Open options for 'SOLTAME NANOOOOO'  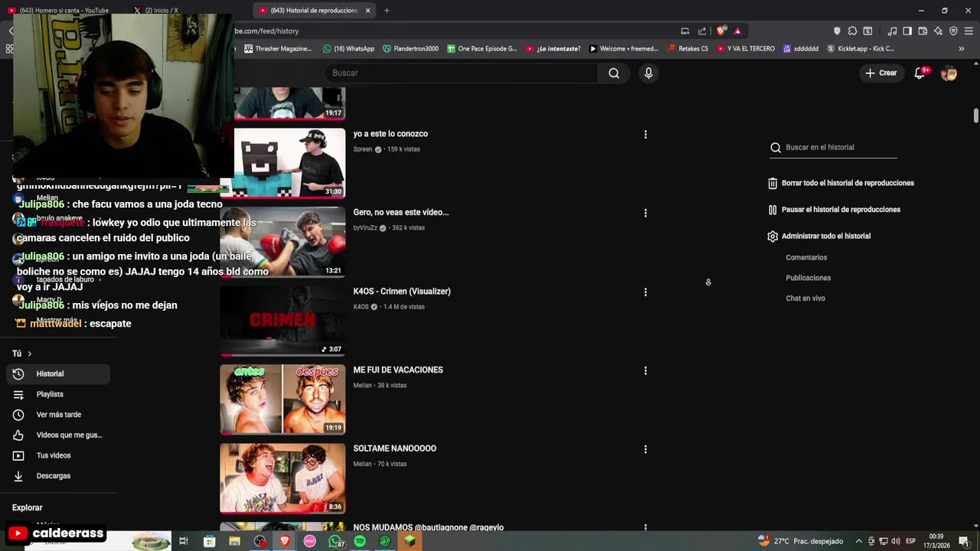[645, 450]
